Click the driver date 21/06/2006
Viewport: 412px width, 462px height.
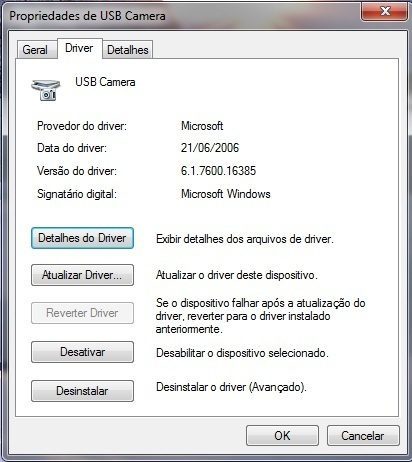click(x=210, y=148)
